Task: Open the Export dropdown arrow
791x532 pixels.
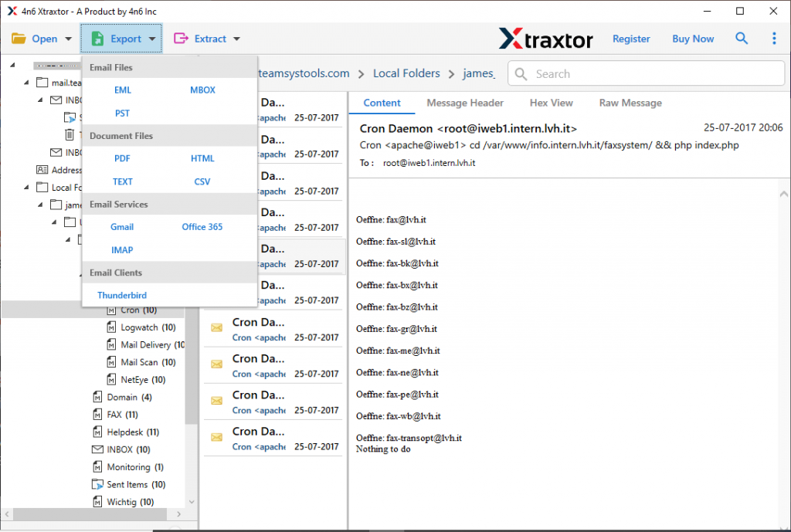Action: (151, 38)
